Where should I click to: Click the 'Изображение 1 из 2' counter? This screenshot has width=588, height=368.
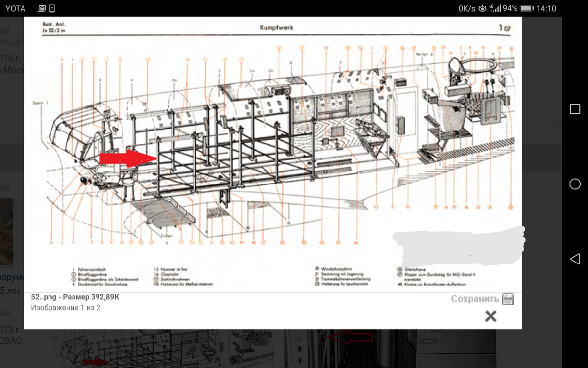pyautogui.click(x=66, y=308)
